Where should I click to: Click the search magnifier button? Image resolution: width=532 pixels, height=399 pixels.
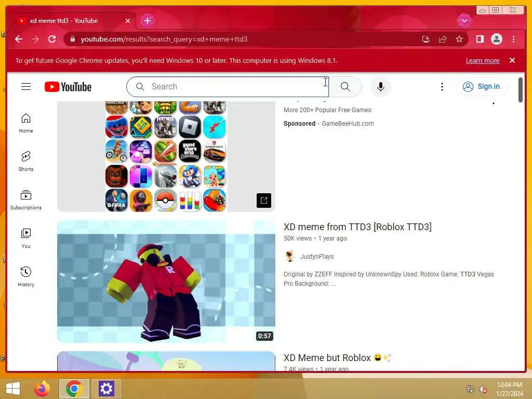(x=345, y=87)
